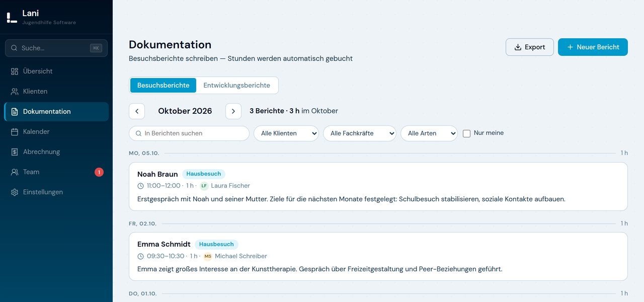
Task: Click the 09:30–10:30 time text
Action: point(166,256)
